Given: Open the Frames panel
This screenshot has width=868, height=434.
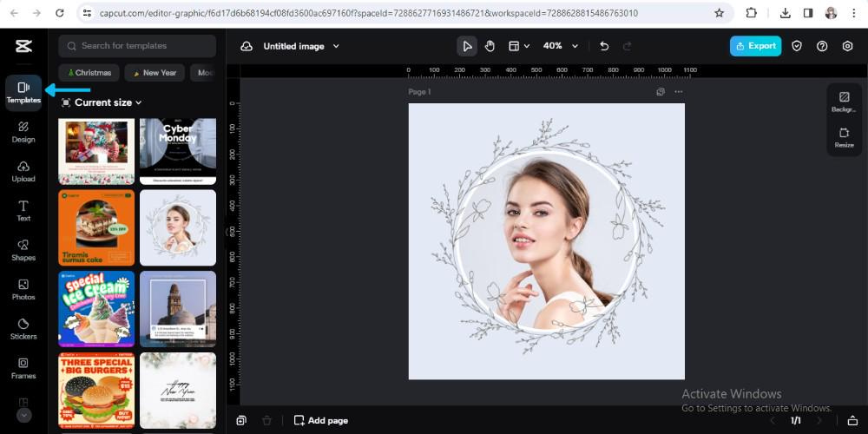Looking at the screenshot, I should pyautogui.click(x=23, y=369).
